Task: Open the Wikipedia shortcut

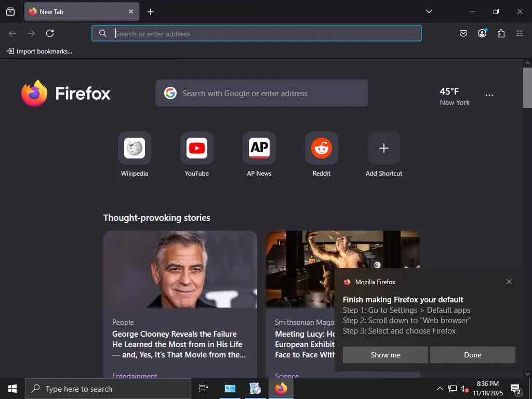Action: click(135, 154)
